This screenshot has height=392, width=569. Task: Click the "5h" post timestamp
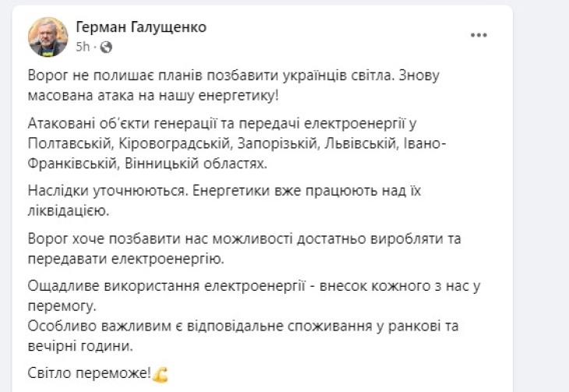tap(83, 46)
